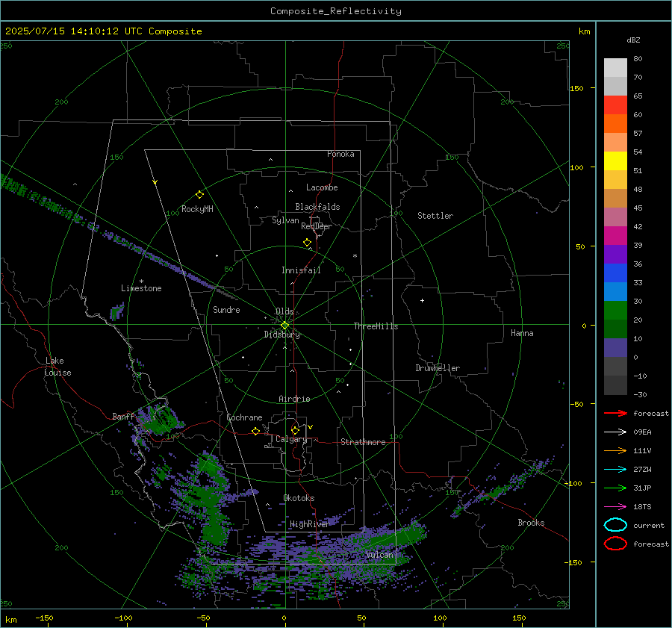Click the Strathmore city label
This screenshot has height=628, width=672.
point(363,442)
